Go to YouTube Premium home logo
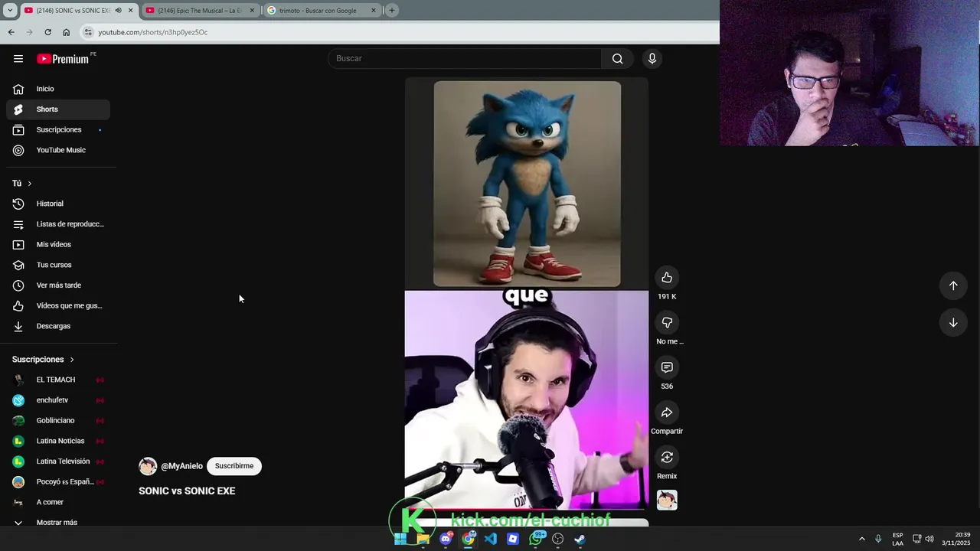 point(63,59)
